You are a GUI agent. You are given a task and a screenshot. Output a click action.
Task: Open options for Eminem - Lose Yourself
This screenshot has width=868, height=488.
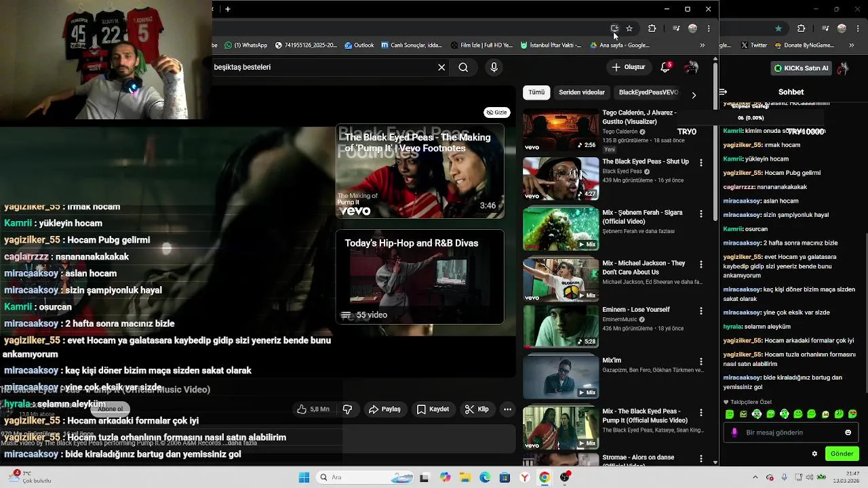(701, 311)
